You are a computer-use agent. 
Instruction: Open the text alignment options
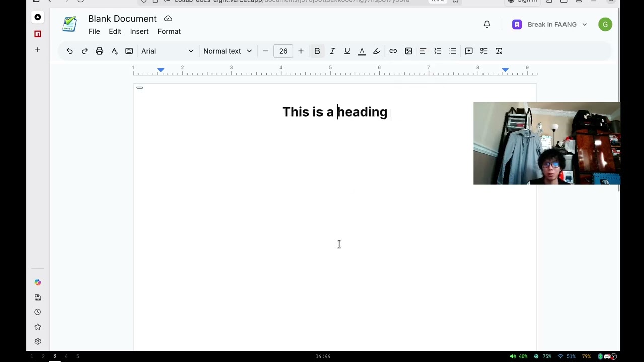[423, 51]
